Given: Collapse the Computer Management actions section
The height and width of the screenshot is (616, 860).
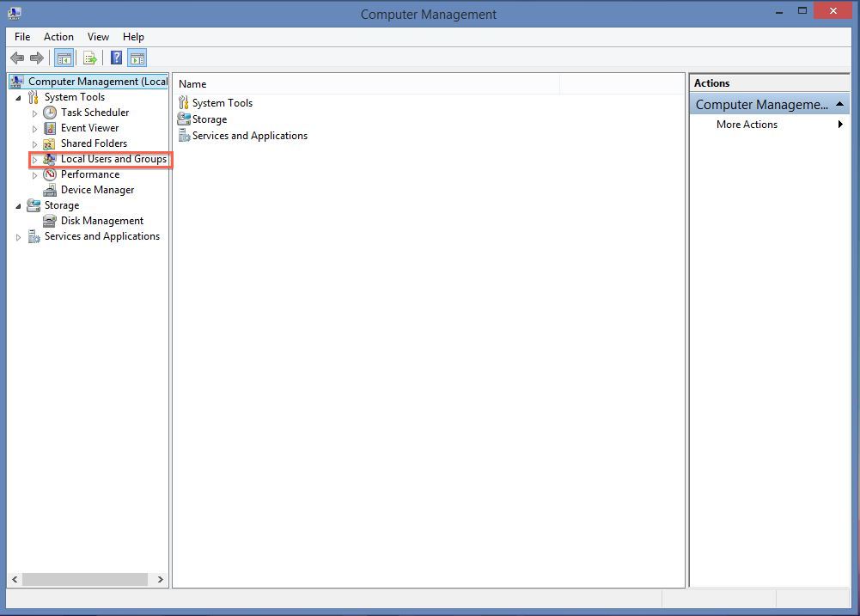Looking at the screenshot, I should [839, 104].
